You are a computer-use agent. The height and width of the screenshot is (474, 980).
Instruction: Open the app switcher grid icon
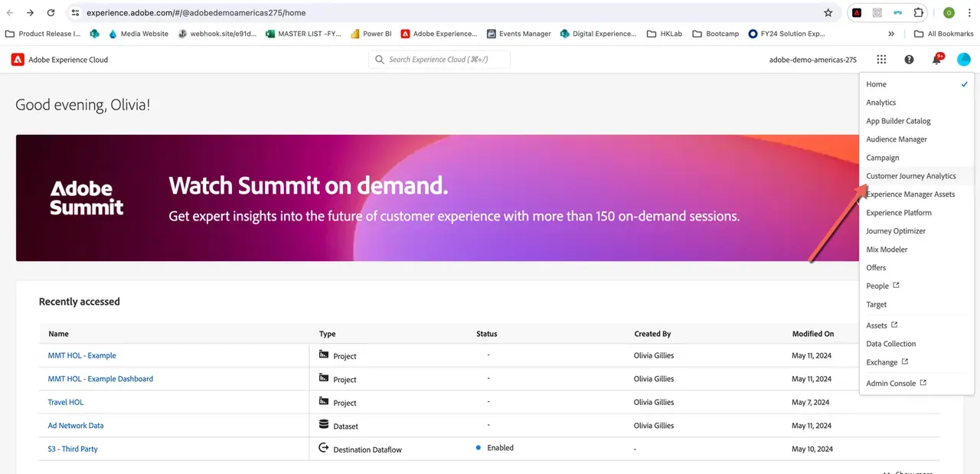pos(881,60)
